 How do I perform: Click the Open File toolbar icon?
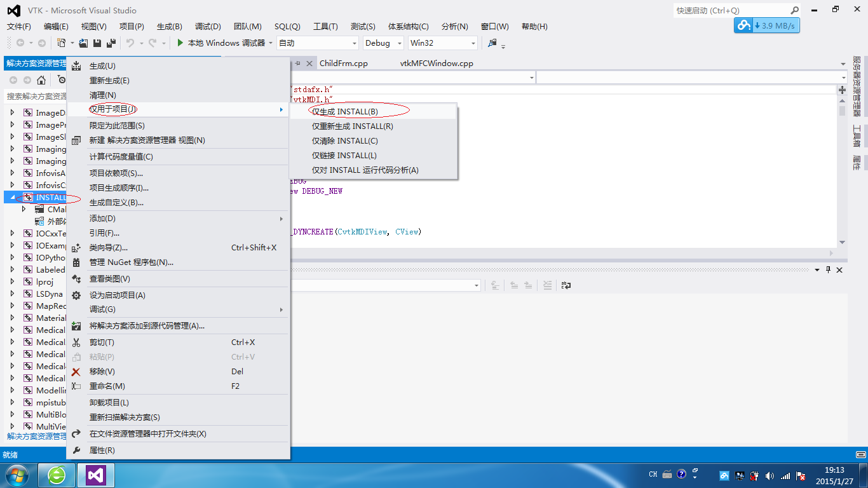coord(83,43)
